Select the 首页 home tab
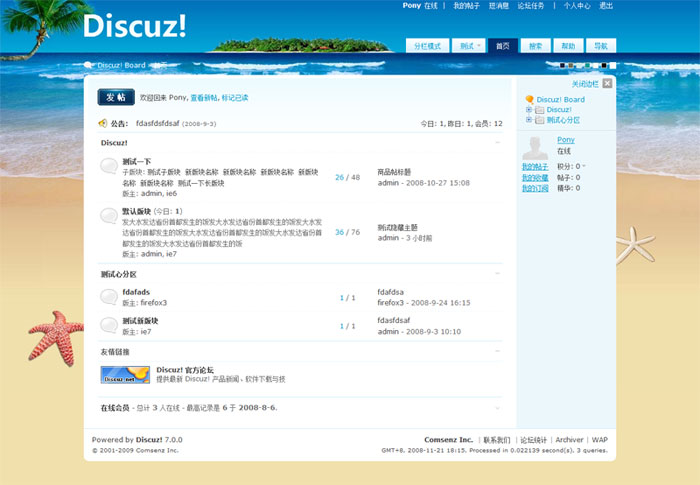The width and height of the screenshot is (700, 485). 503,46
